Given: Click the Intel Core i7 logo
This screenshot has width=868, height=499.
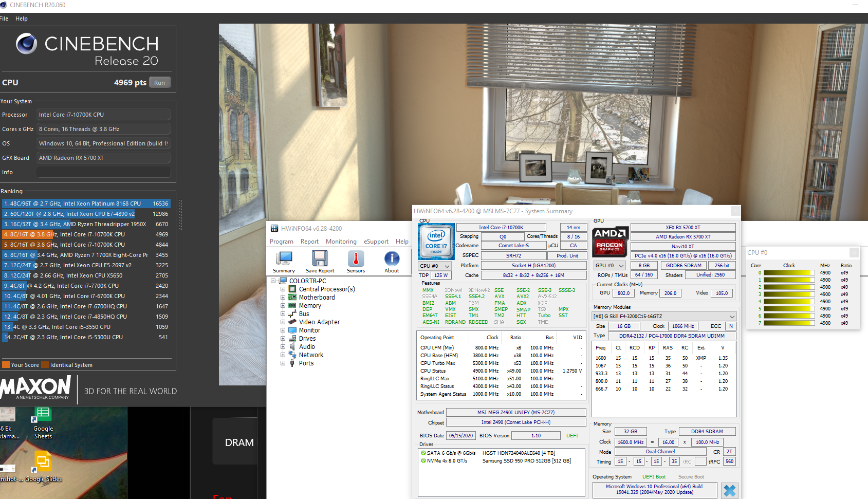Looking at the screenshot, I should coord(436,241).
